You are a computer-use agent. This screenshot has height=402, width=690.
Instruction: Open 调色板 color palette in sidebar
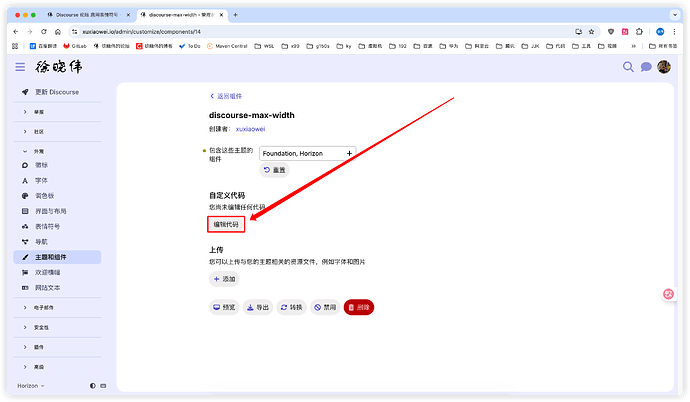point(46,195)
